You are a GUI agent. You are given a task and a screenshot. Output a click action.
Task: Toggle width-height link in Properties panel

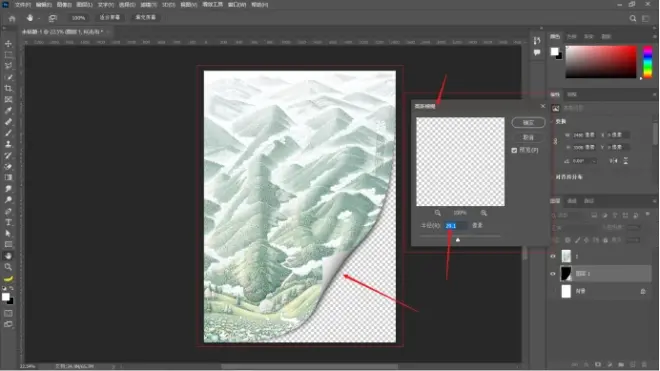(555, 141)
